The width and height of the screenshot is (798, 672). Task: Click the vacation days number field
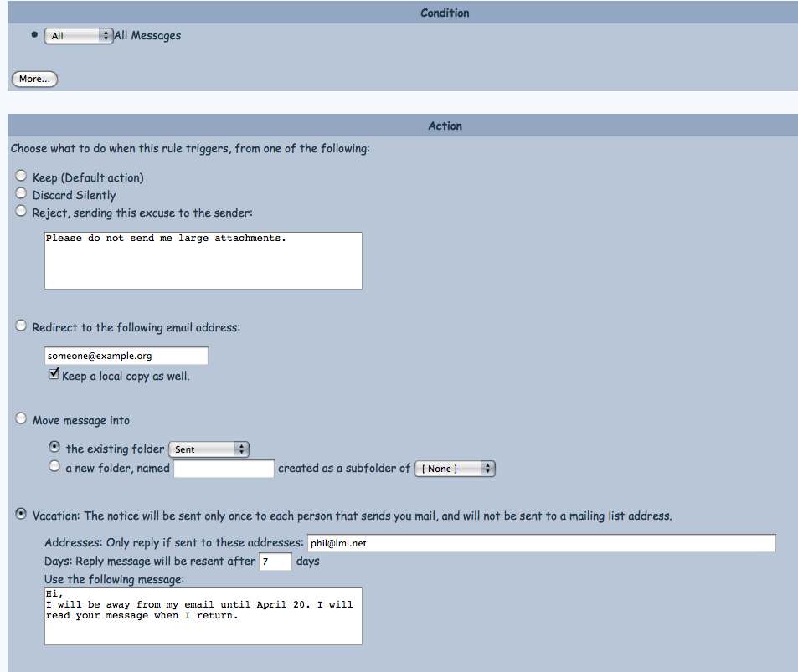(275, 561)
